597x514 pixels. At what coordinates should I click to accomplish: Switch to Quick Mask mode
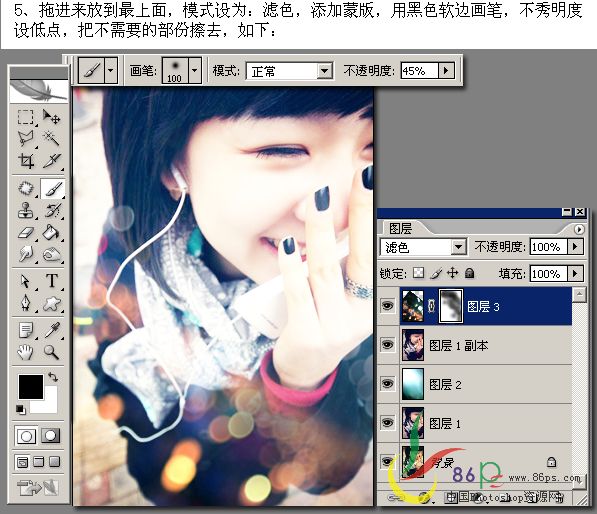click(51, 436)
